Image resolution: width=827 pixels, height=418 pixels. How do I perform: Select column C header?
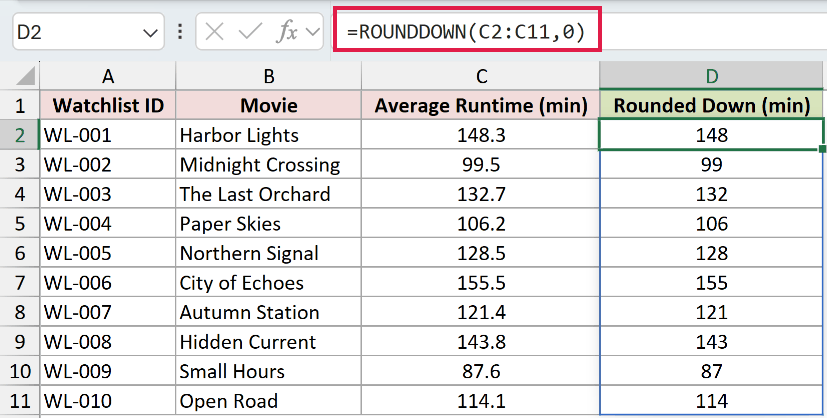(481, 76)
